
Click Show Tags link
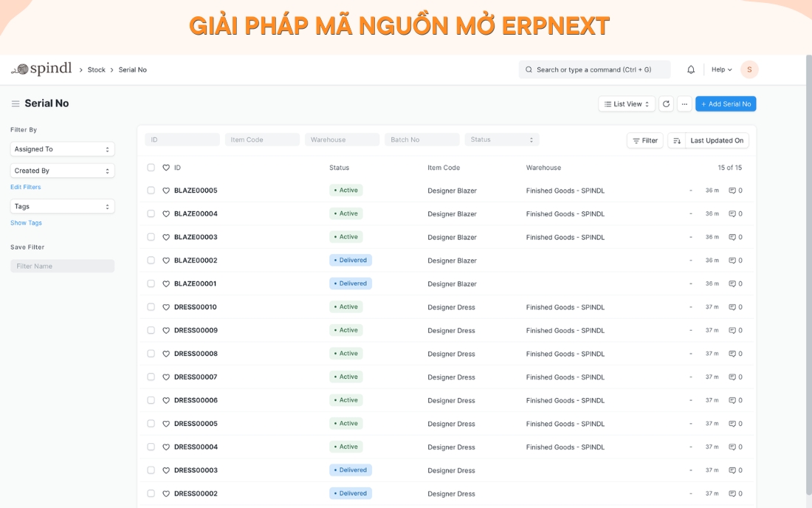[26, 223]
